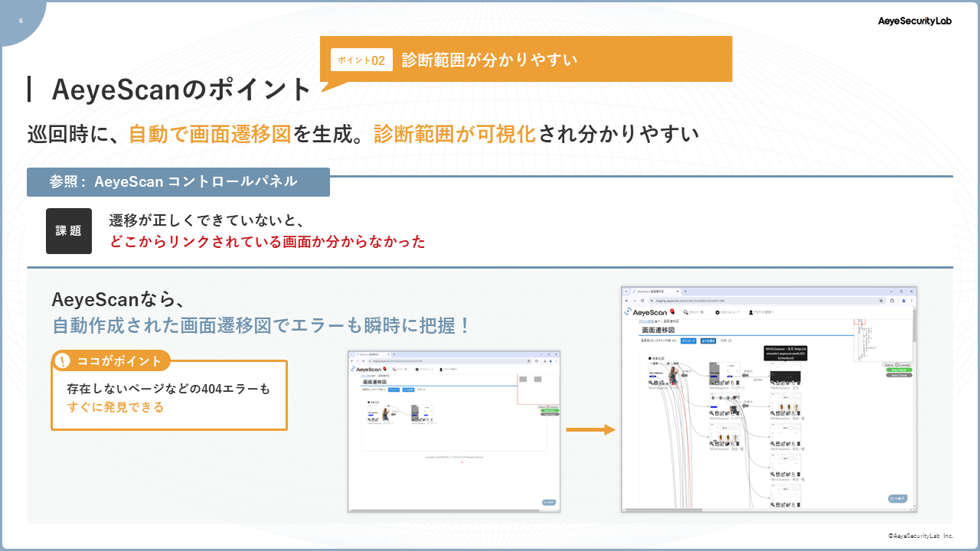980x551 pixels.
Task: Open Chrome three-dot menu in large screenshot
Action: (912, 301)
